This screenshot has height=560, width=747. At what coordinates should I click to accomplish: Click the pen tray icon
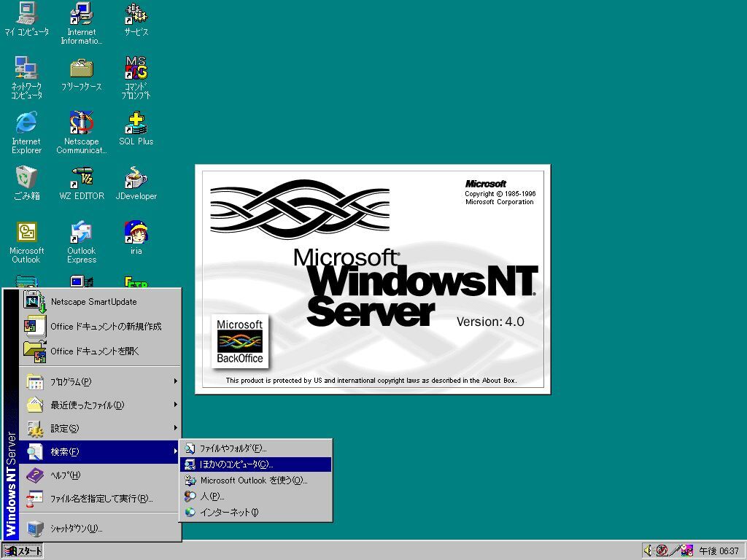point(674,551)
